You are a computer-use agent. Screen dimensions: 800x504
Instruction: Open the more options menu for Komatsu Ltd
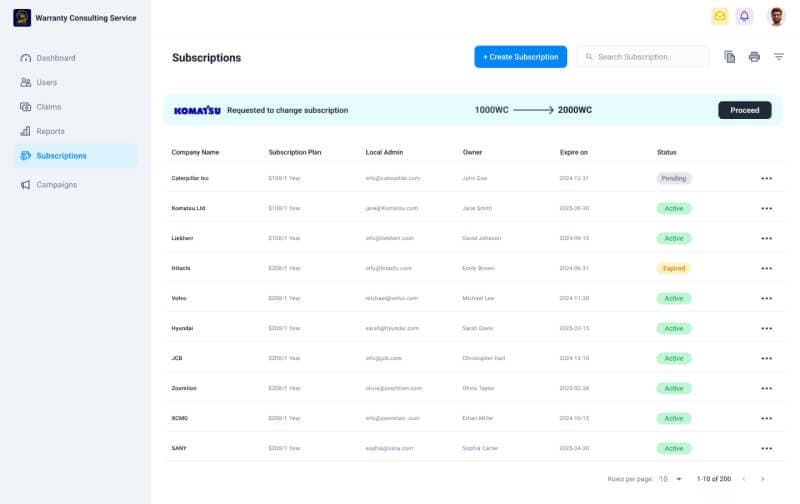pyautogui.click(x=766, y=209)
